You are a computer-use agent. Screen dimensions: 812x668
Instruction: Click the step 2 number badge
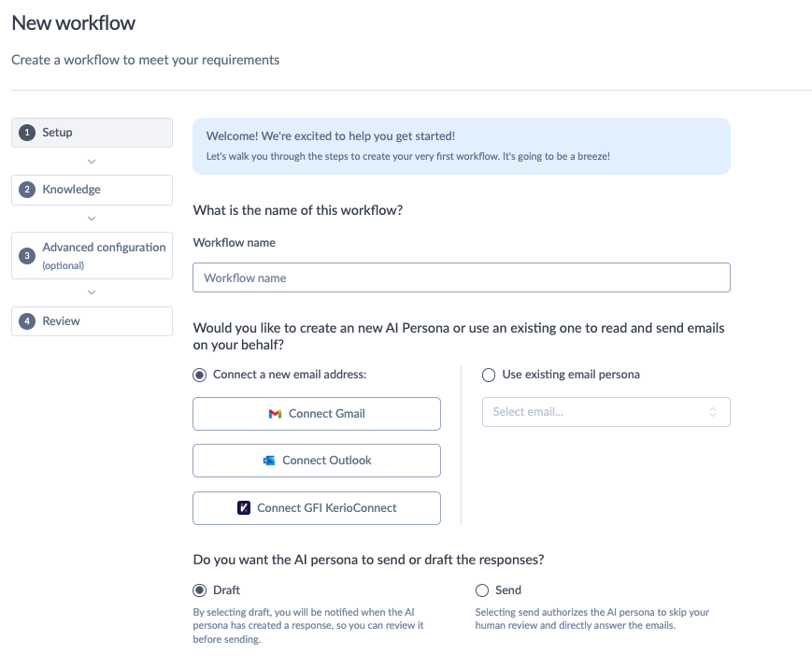[x=27, y=190]
